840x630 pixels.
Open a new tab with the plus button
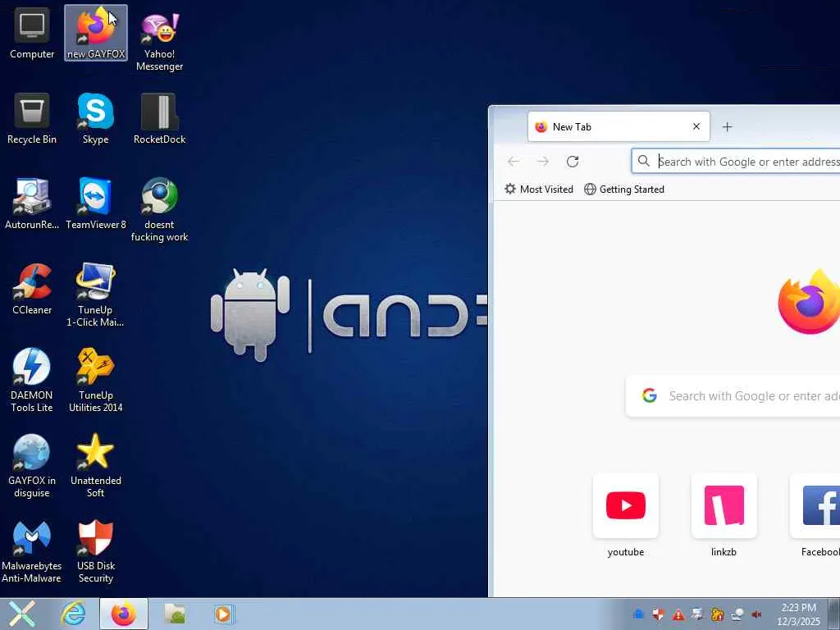pos(727,127)
